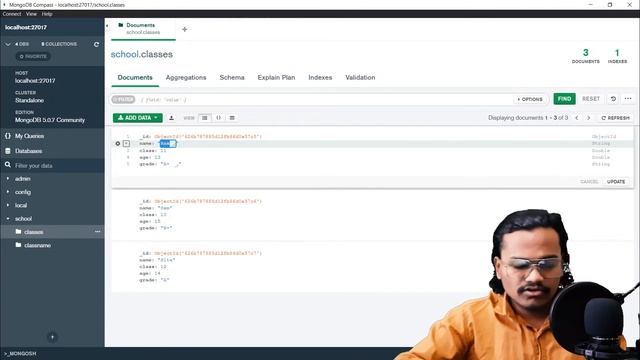
Task: Click Update to save the document
Action: (x=616, y=182)
